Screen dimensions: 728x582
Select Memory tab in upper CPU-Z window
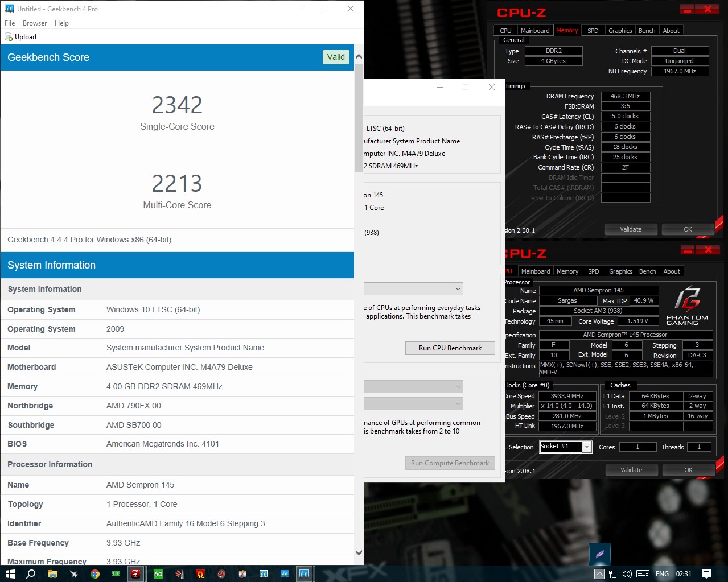click(x=567, y=30)
